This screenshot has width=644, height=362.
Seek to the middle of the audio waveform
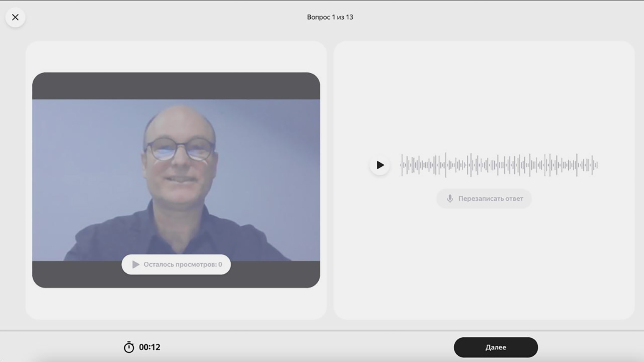pos(499,165)
